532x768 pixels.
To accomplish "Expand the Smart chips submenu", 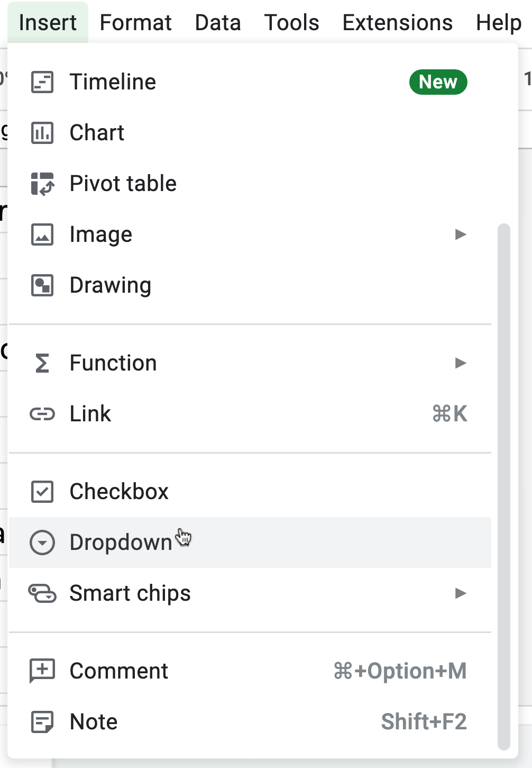I will click(461, 593).
